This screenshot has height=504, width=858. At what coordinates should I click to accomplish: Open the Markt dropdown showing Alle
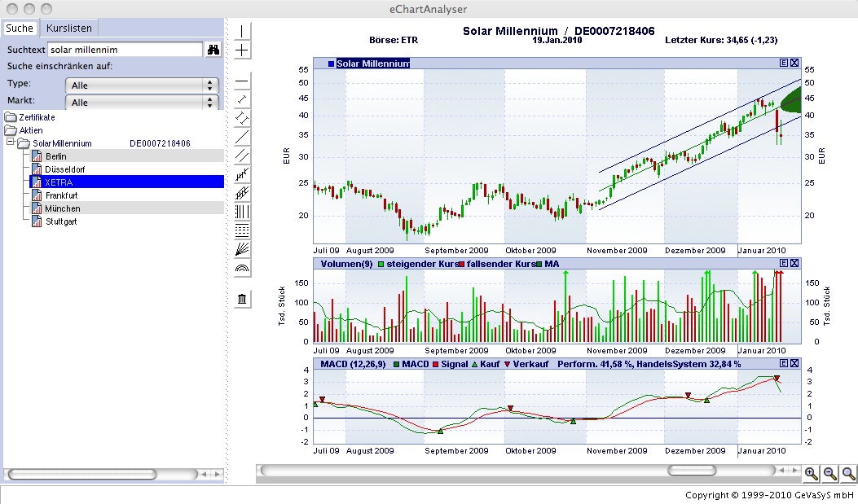click(x=140, y=102)
